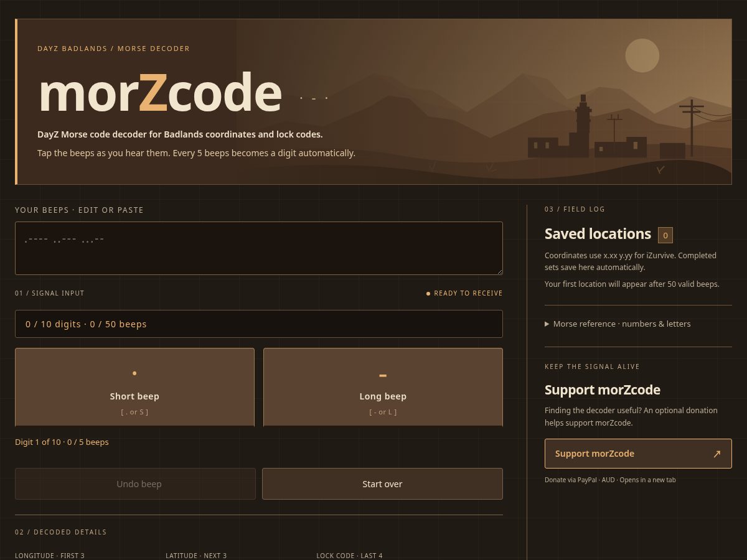Click the 'DAYZ BADLANDS / MORSE DECODER' label

coord(113,49)
